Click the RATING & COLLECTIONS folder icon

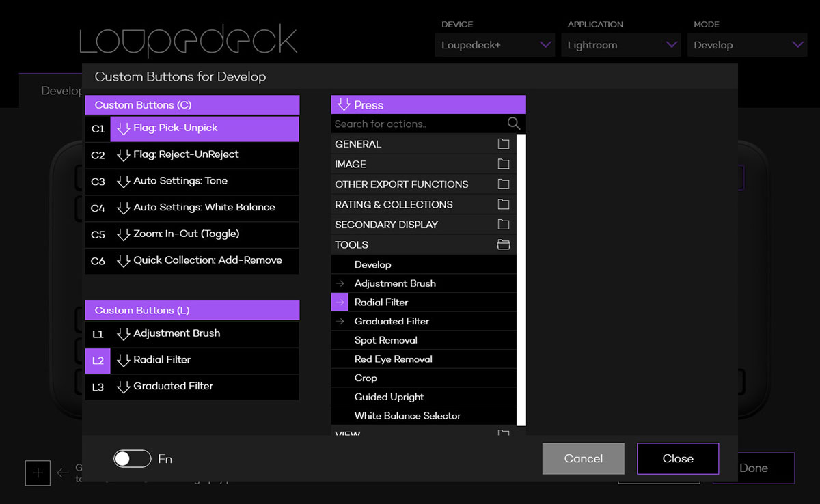[504, 204]
